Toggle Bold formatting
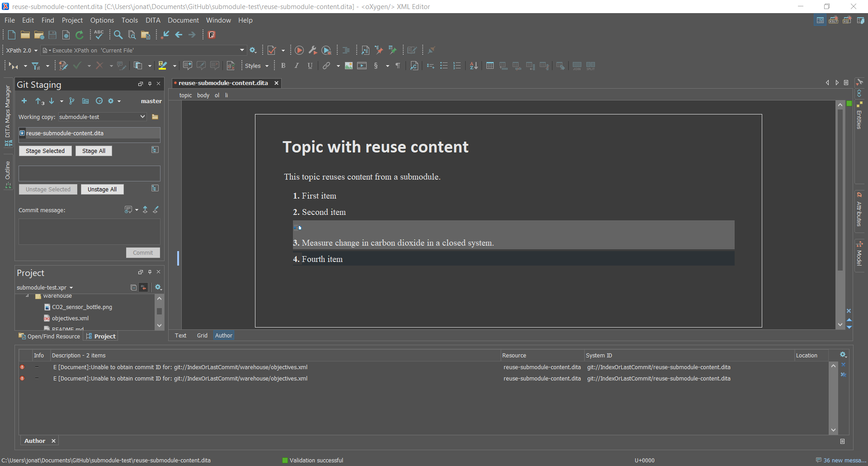Image resolution: width=868 pixels, height=466 pixels. coord(283,66)
